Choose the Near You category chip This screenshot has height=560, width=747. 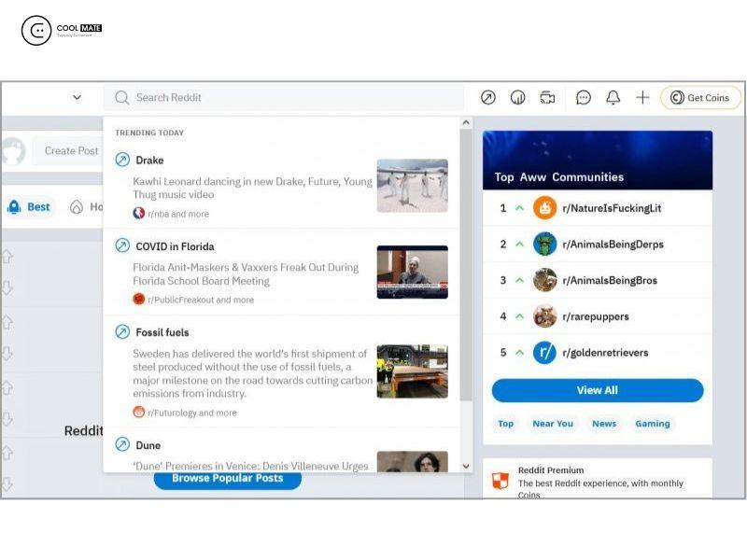click(552, 424)
